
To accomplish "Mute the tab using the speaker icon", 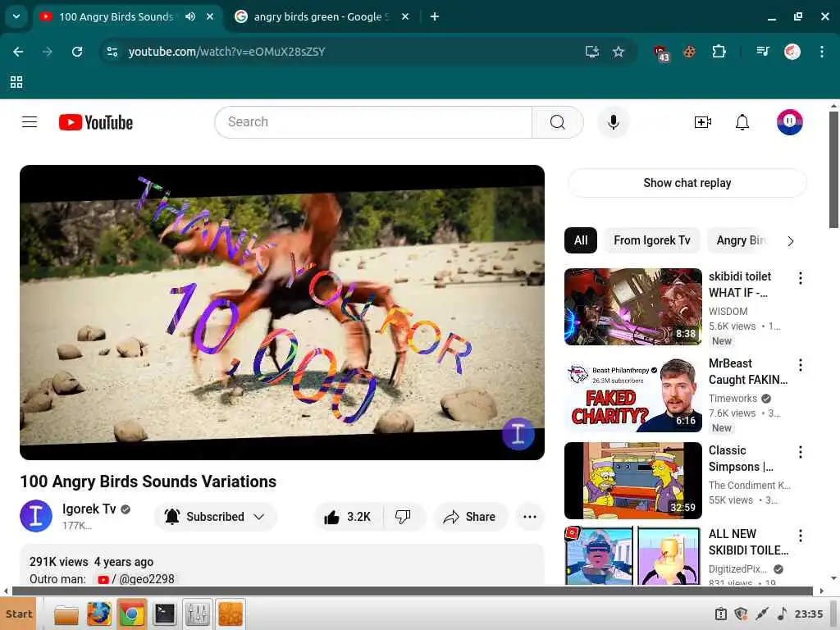I will click(x=190, y=16).
